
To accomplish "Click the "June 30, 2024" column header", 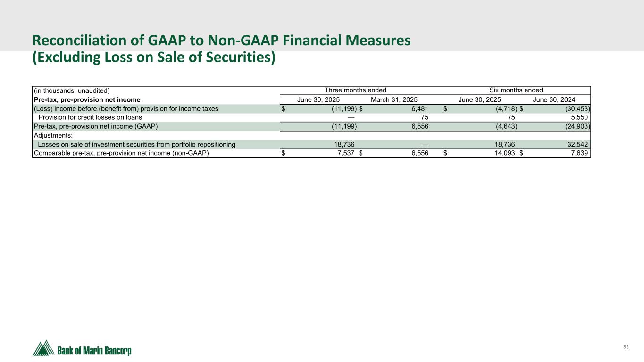I will point(554,99).
